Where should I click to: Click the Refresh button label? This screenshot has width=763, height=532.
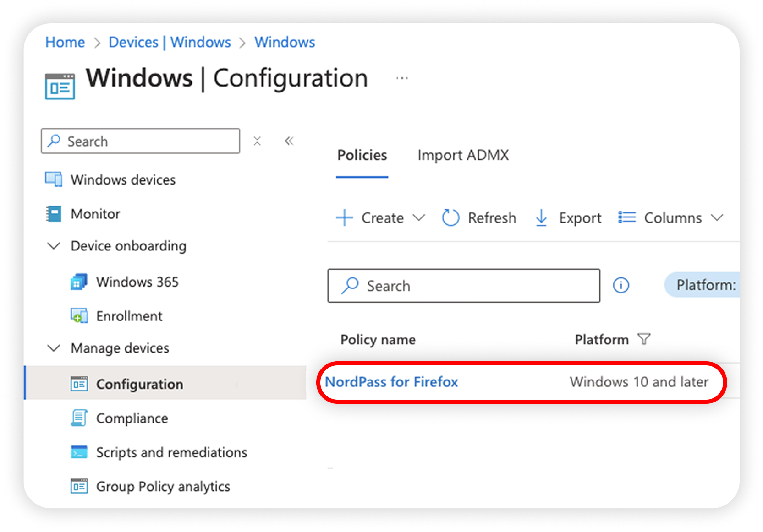[492, 218]
